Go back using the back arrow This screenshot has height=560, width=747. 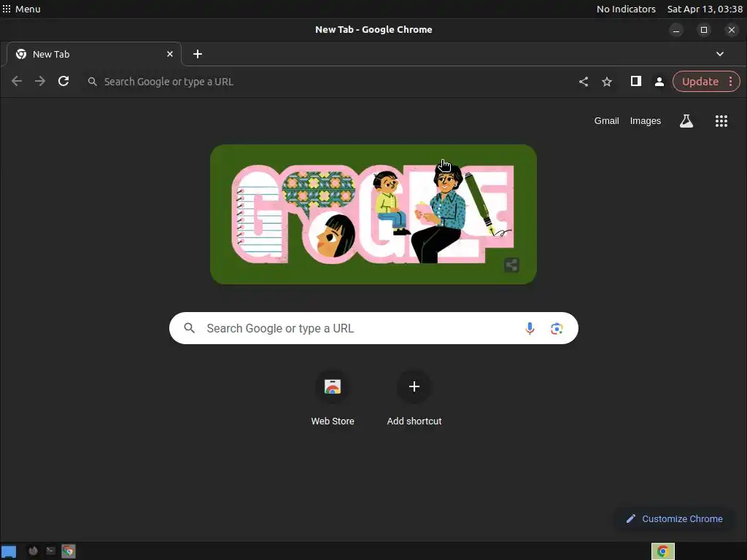pos(17,82)
